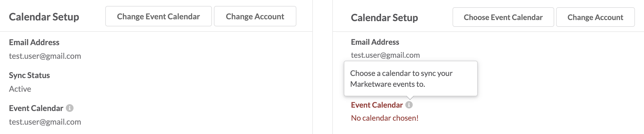The height and width of the screenshot is (134, 644).
Task: Click the tooltip about syncing Marketware events
Action: click(x=410, y=78)
